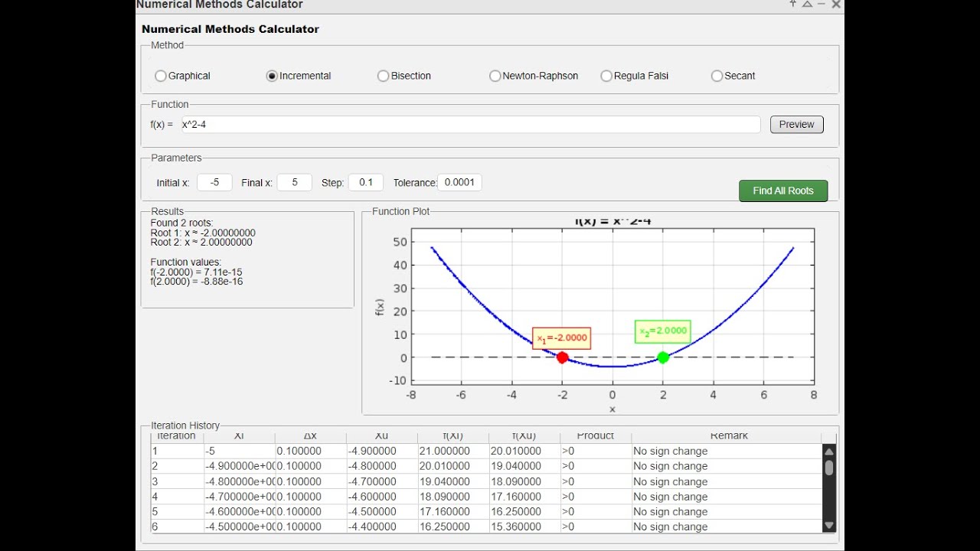Click the No sign change remark in iteration 1
980x551 pixels.
[727, 452]
